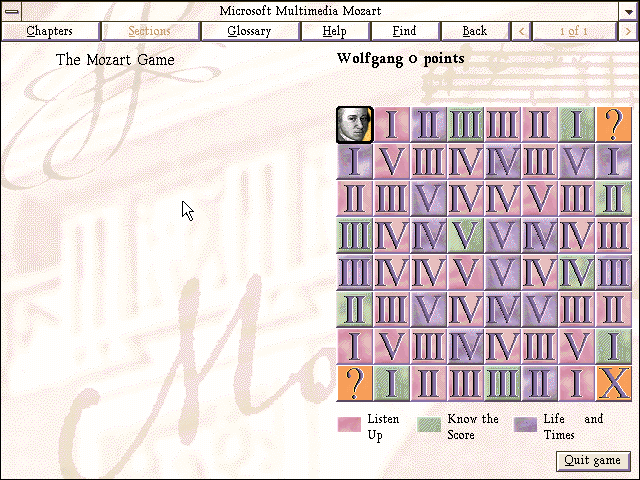Pick the pink I tile left of orange X
This screenshot has width=640, height=480.
[576, 383]
